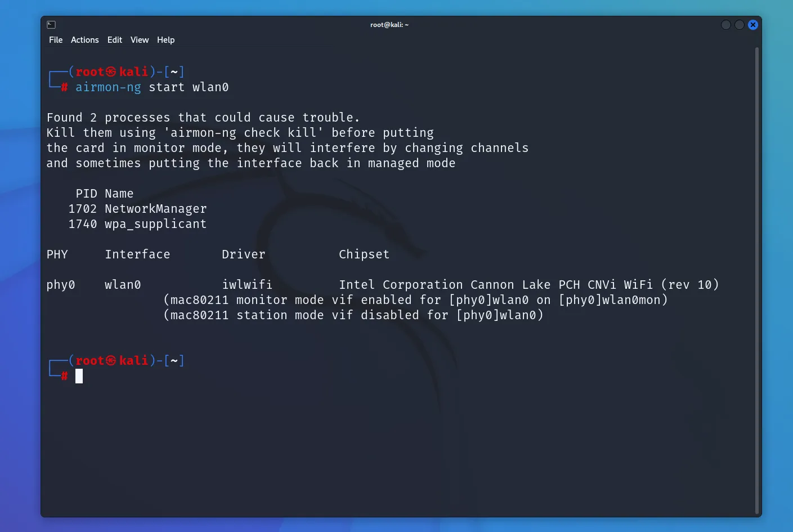This screenshot has width=793, height=532.
Task: Click the maximize circle in the title bar
Action: pyautogui.click(x=739, y=24)
